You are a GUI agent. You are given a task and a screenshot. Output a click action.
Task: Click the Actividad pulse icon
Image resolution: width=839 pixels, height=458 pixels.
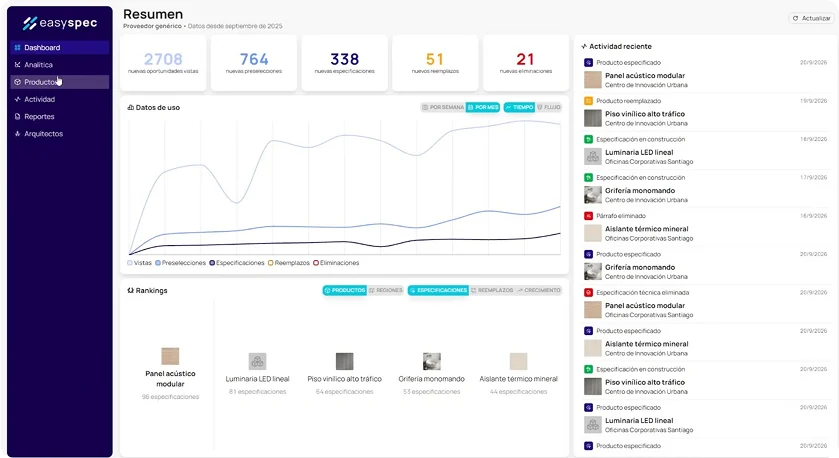pos(18,99)
